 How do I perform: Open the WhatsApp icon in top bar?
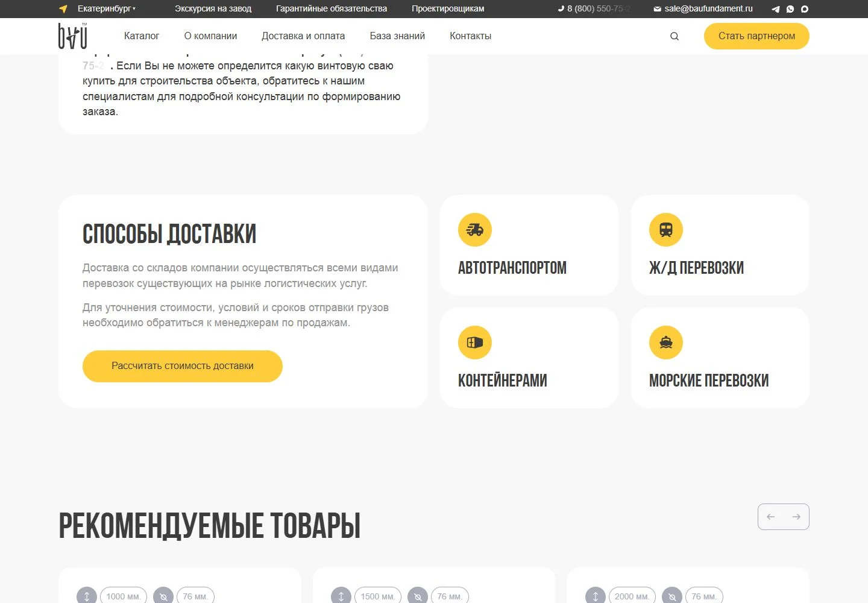790,9
